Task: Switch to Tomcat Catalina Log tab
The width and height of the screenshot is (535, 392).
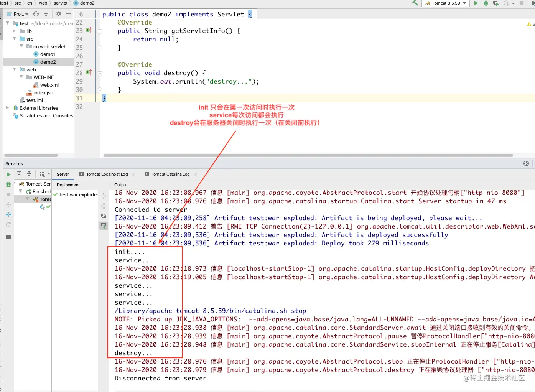Action: [167, 174]
